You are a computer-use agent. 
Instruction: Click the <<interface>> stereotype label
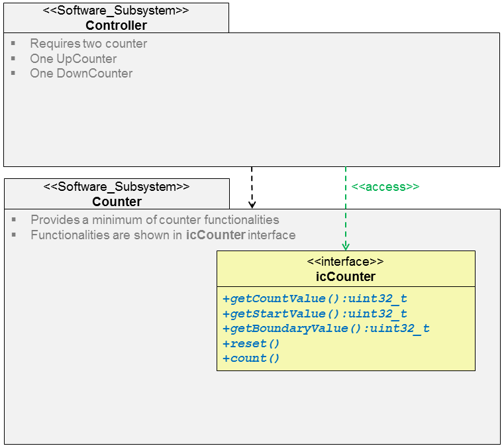click(x=346, y=261)
